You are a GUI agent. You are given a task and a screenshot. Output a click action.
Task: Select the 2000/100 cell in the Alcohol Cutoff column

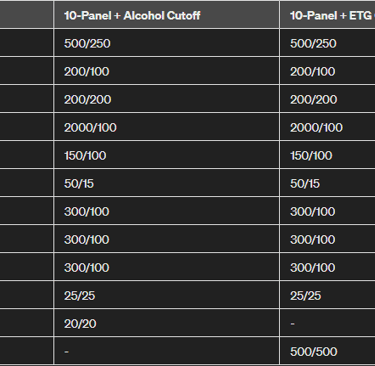(x=166, y=127)
